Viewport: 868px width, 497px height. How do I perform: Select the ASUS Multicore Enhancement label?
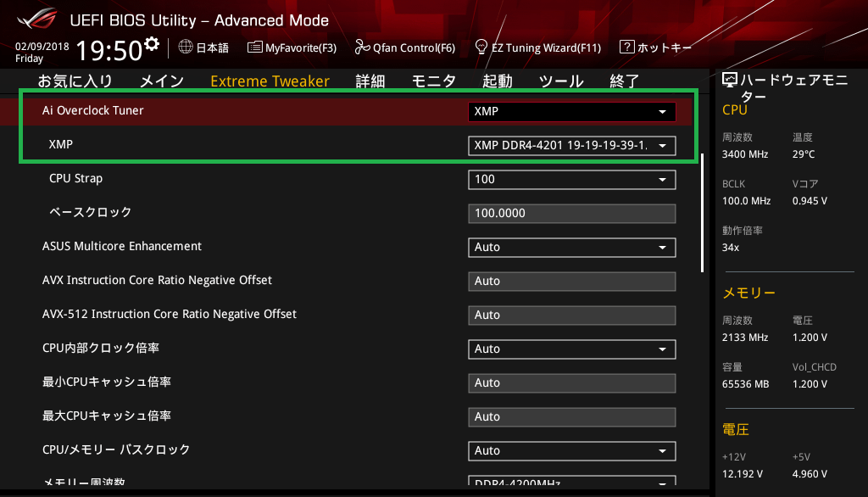click(122, 246)
